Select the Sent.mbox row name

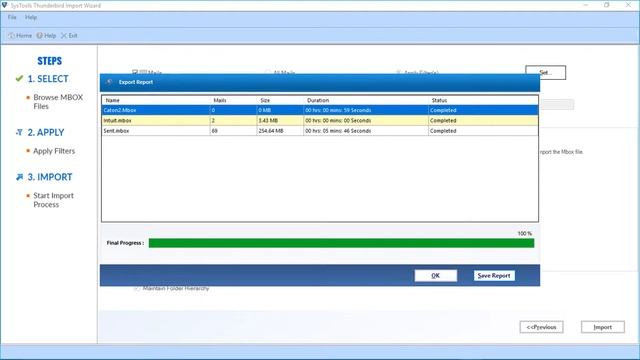tap(116, 131)
